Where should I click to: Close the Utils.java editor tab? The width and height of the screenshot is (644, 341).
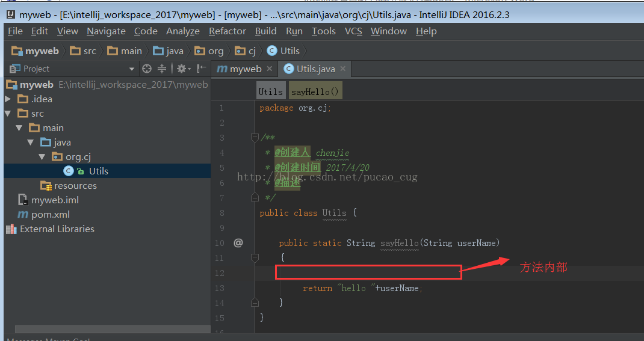342,69
